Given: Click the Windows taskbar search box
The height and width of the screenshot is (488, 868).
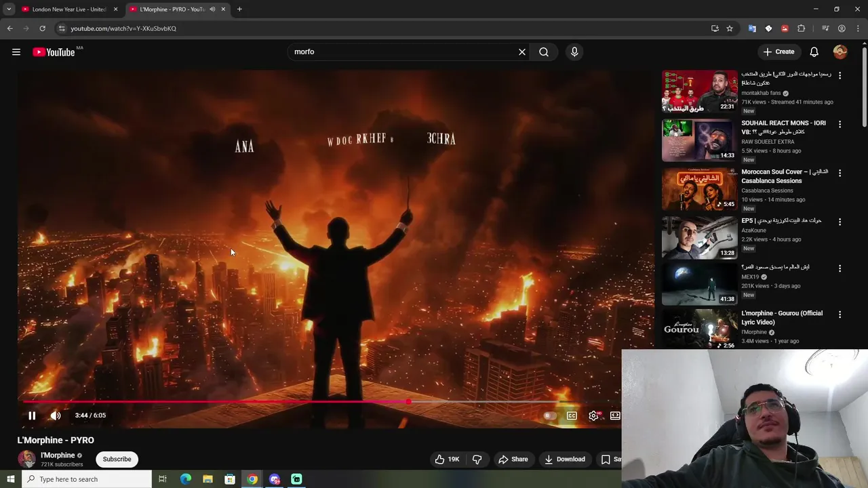Looking at the screenshot, I should (86, 479).
